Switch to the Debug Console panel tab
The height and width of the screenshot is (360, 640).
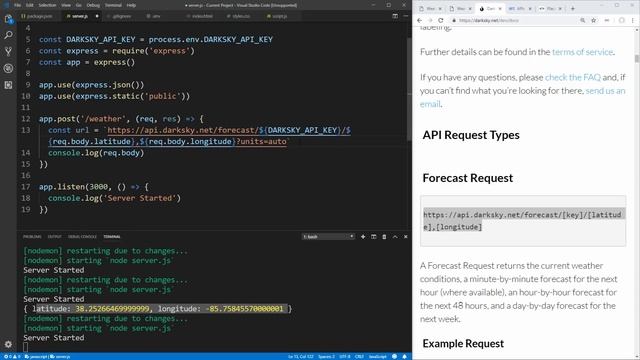(82, 237)
